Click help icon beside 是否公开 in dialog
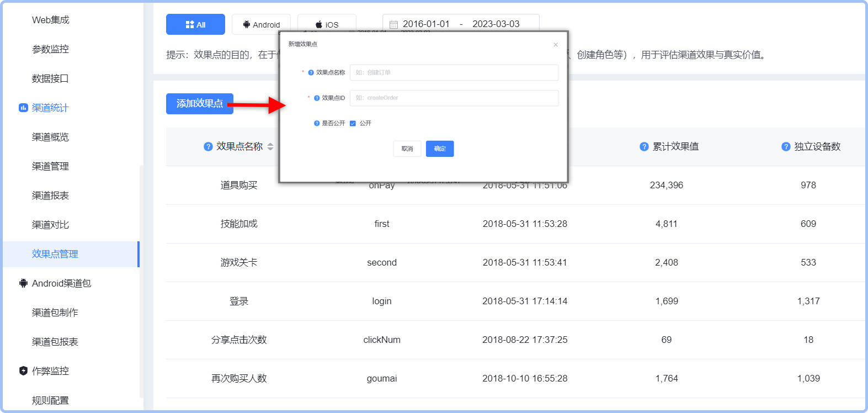This screenshot has height=413, width=868. tap(317, 123)
